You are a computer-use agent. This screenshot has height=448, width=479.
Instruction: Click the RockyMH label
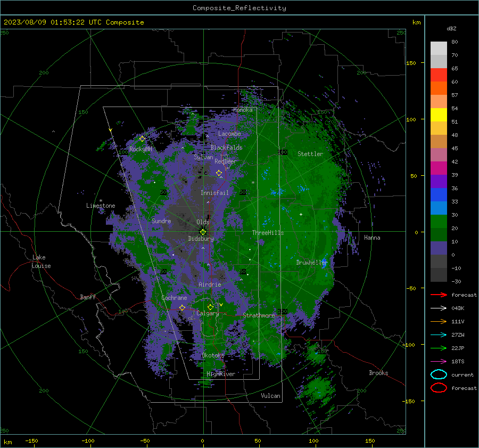(141, 149)
